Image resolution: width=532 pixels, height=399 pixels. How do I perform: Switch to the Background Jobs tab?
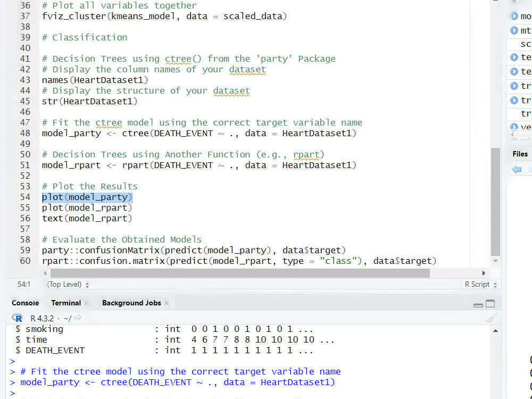coord(131,303)
